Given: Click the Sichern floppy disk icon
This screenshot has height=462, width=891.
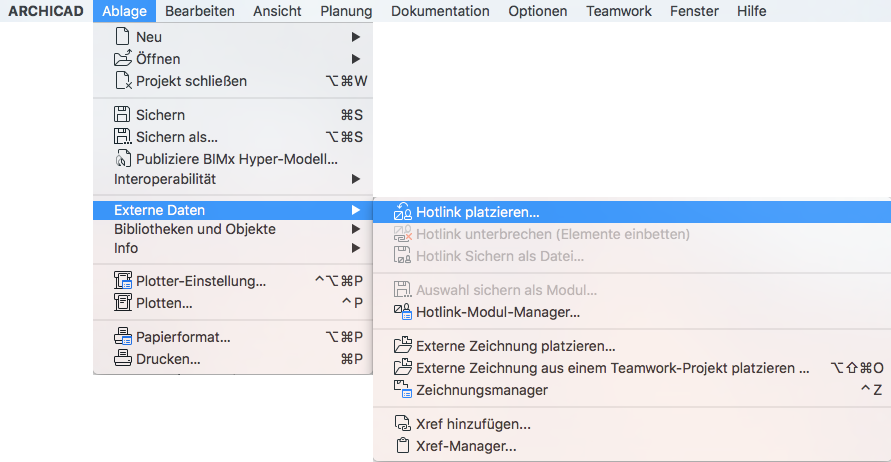Looking at the screenshot, I should pyautogui.click(x=123, y=115).
